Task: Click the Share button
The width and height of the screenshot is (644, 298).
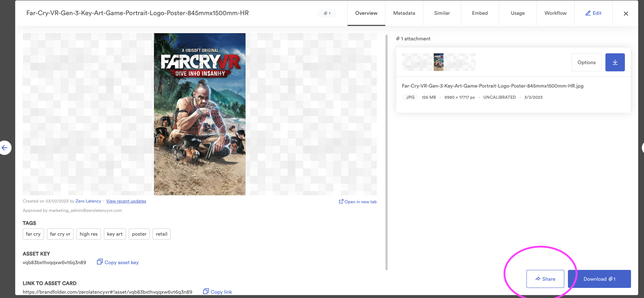Action: 545,279
